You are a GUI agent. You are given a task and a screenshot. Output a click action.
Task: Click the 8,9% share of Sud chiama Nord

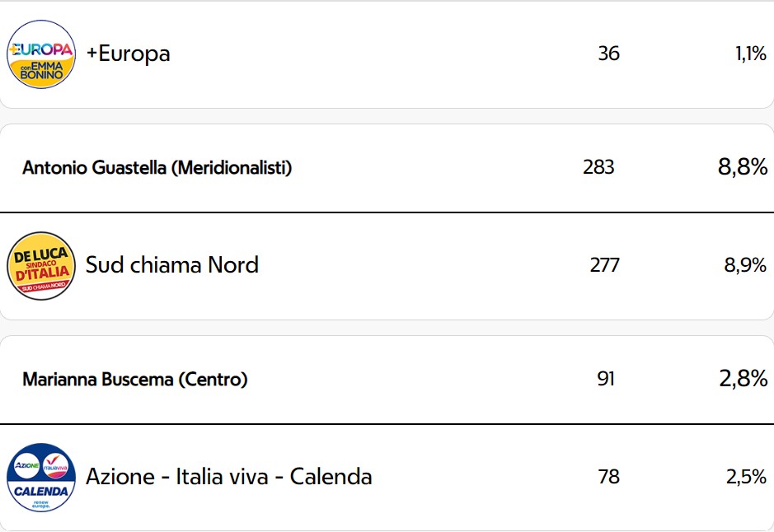tap(745, 265)
